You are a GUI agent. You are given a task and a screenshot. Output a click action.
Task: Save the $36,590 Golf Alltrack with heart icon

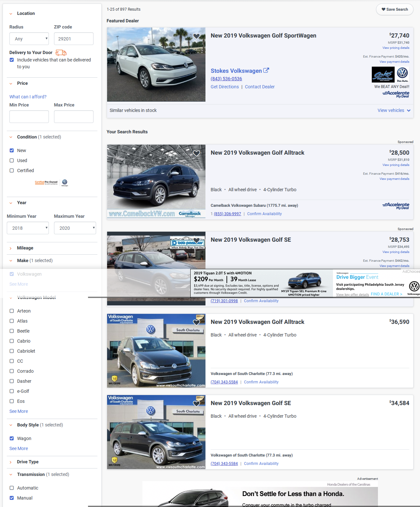click(x=196, y=322)
